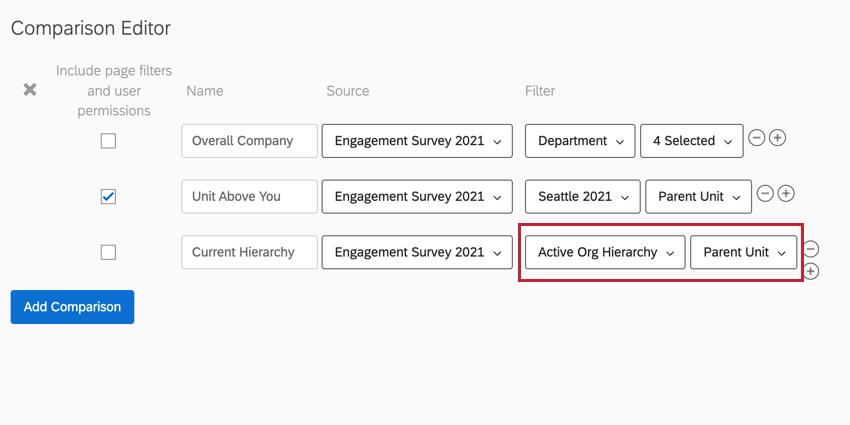Open the Department filter dropdown

[x=580, y=141]
